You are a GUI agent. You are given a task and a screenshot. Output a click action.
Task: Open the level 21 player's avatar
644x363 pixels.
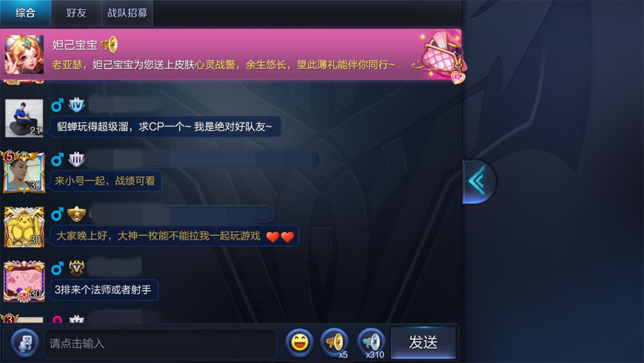tap(24, 118)
